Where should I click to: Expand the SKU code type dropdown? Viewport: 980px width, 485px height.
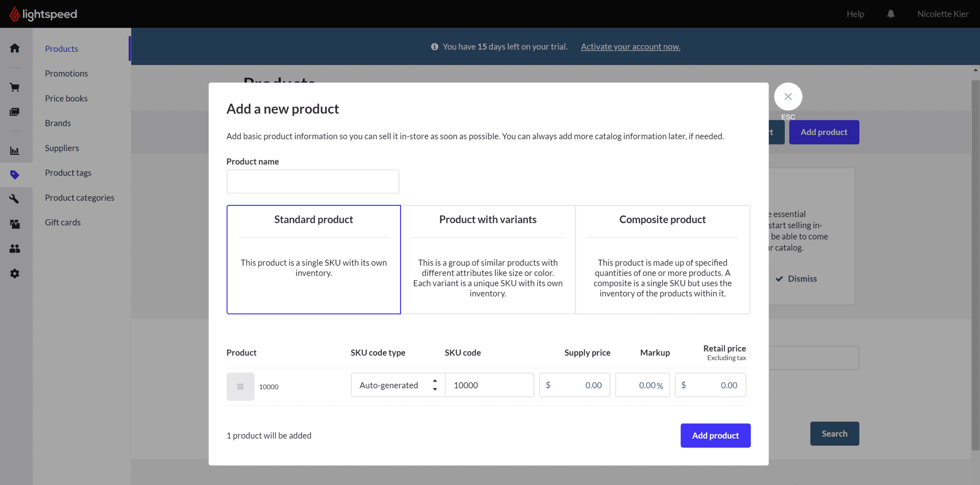(398, 385)
